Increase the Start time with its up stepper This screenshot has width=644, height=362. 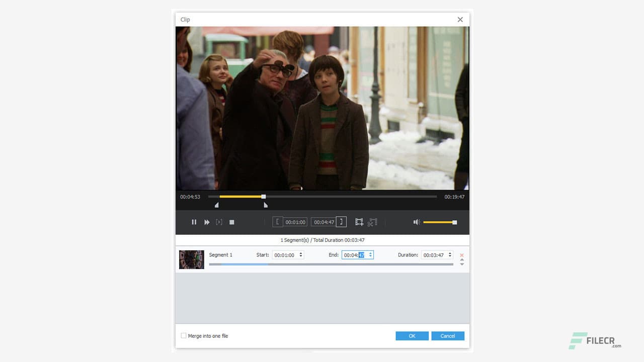coord(300,253)
